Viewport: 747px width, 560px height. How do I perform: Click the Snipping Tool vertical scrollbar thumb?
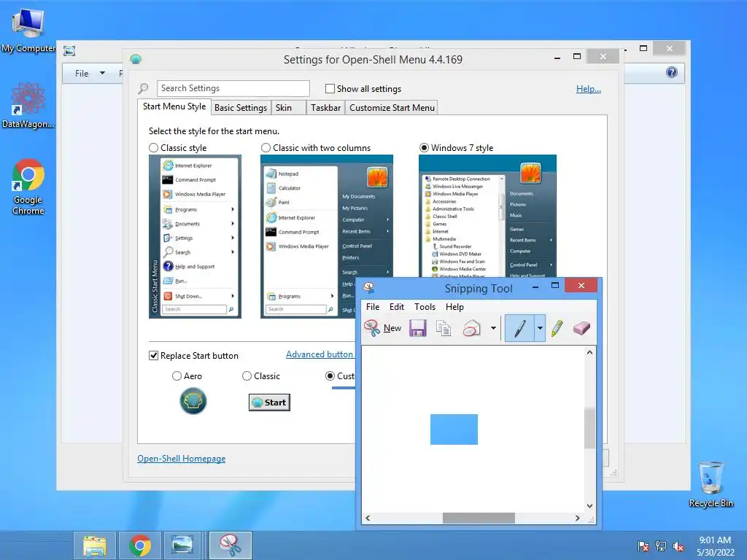pyautogui.click(x=589, y=427)
